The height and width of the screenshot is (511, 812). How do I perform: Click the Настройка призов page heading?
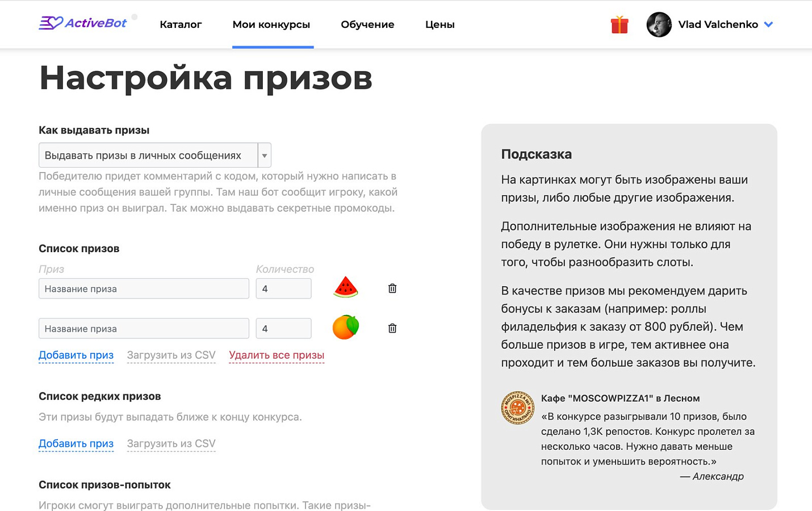click(206, 78)
